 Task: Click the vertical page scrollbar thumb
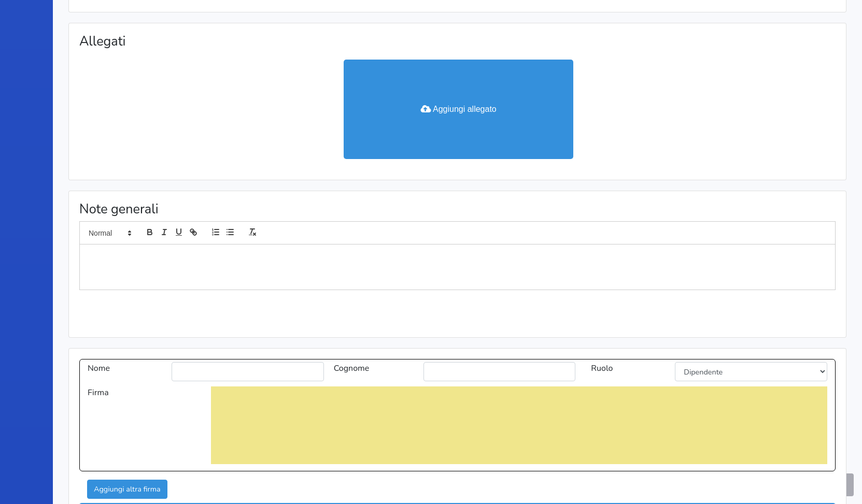coord(850,485)
